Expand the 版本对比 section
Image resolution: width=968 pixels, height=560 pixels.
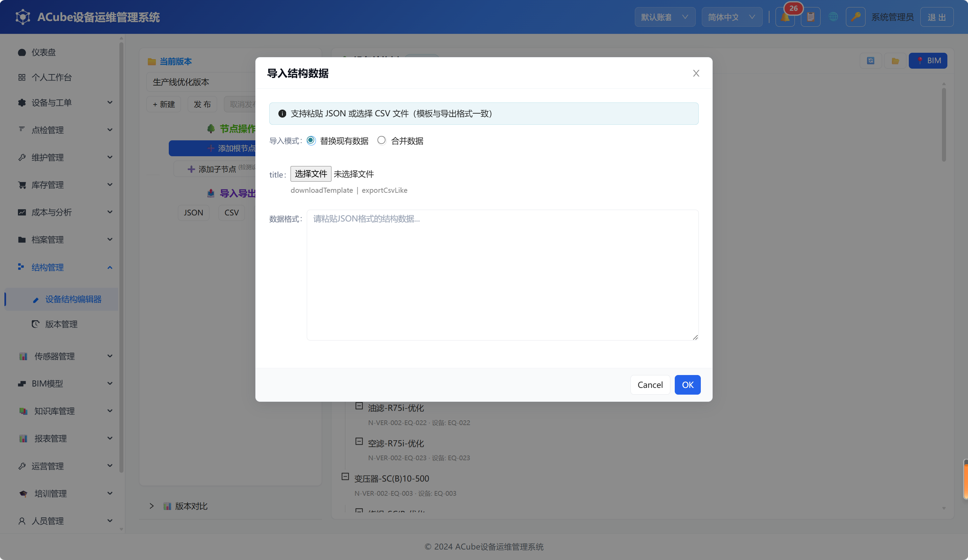pyautogui.click(x=152, y=506)
